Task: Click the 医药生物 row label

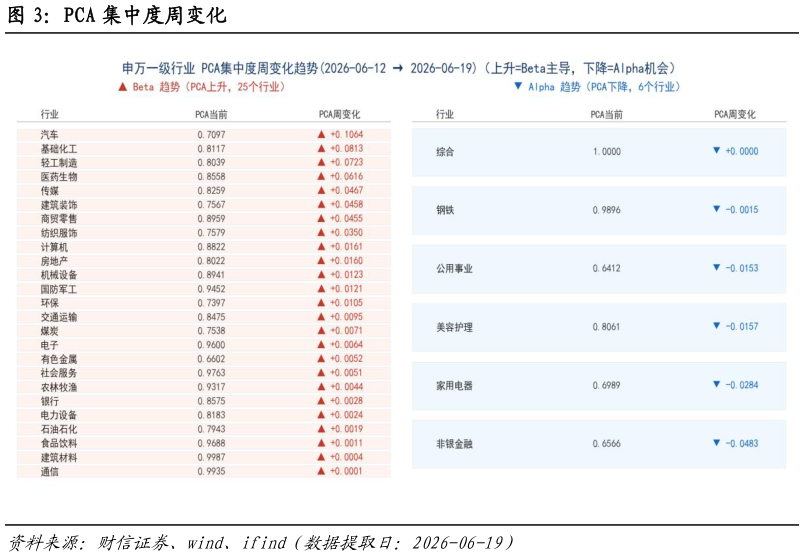Action: click(x=59, y=177)
